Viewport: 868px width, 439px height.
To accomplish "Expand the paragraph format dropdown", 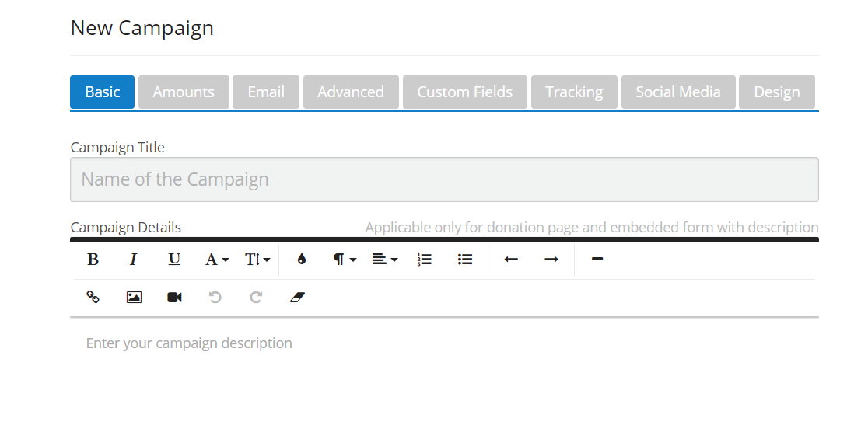I will (345, 260).
